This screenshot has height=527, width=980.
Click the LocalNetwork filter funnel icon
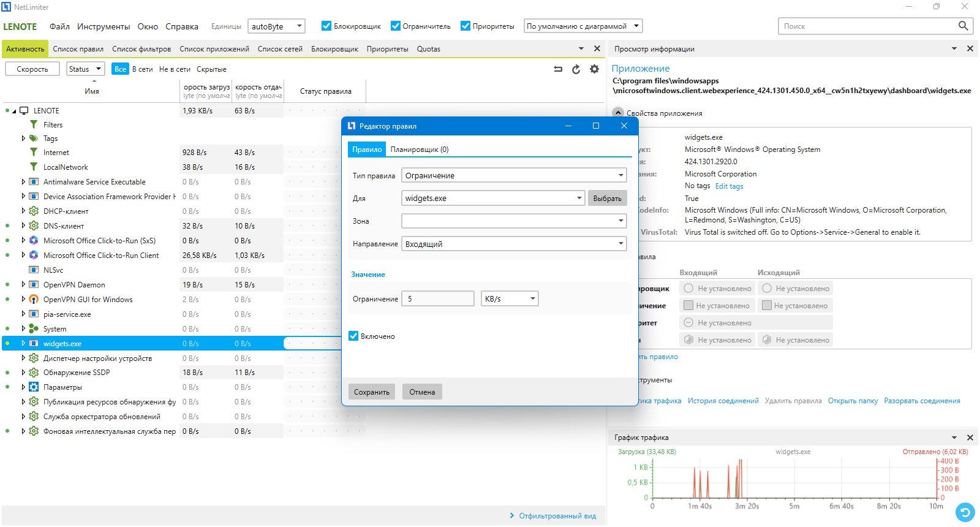(34, 167)
